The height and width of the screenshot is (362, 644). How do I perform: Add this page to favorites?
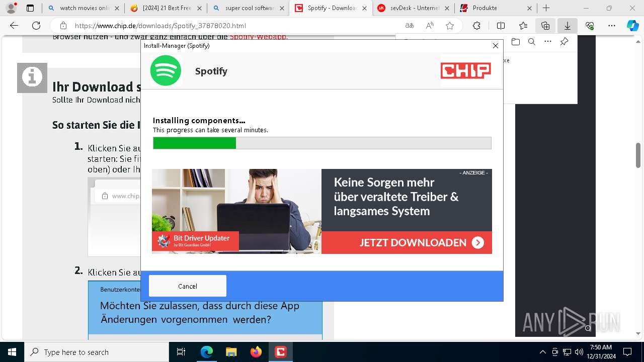pos(450,26)
